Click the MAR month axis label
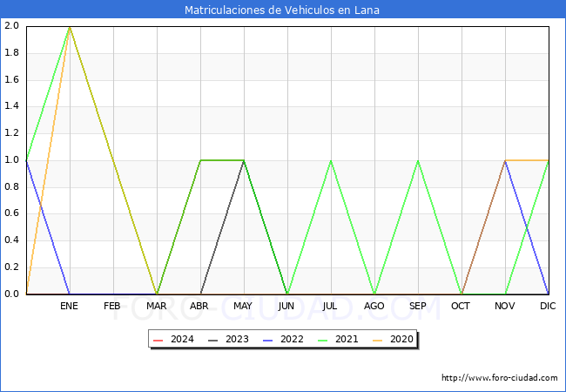This screenshot has width=566, height=392. click(x=156, y=306)
